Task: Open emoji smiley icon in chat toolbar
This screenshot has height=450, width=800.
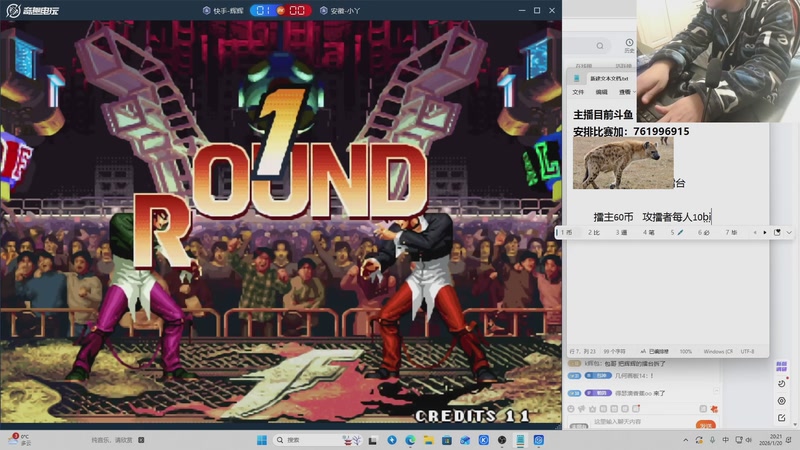Action: coord(571,409)
